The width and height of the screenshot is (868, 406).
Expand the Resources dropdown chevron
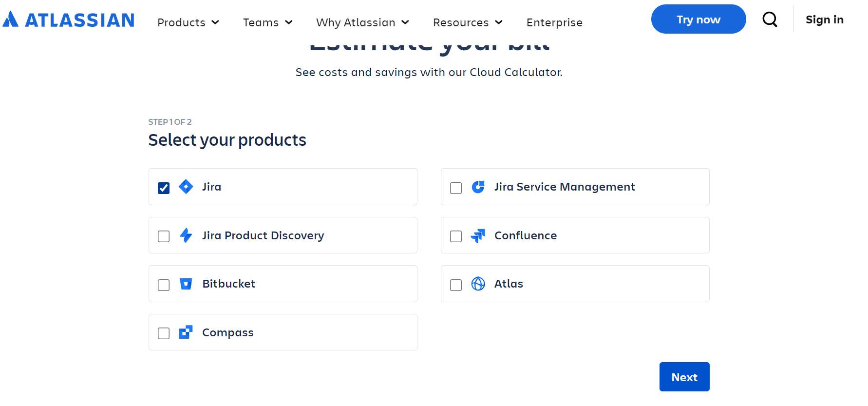coord(499,22)
